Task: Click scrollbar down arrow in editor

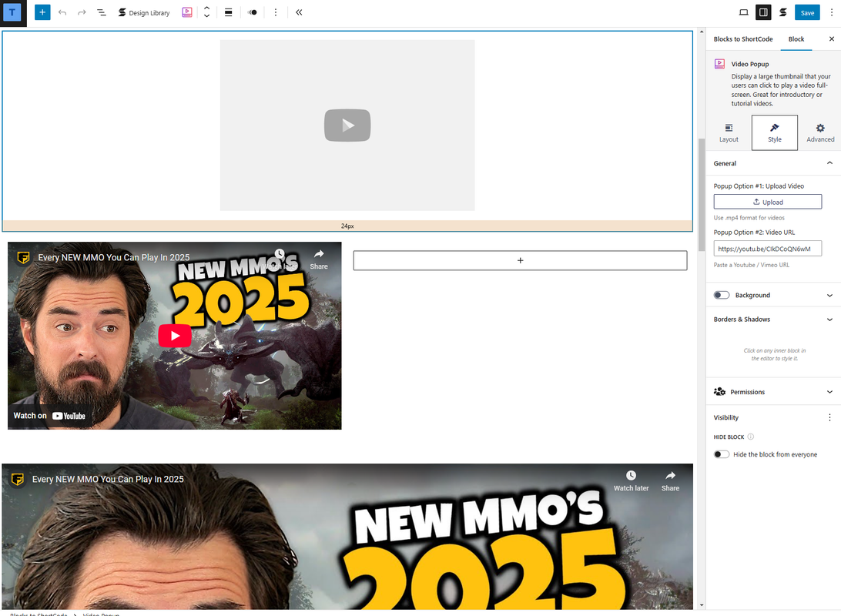Action: (x=701, y=604)
